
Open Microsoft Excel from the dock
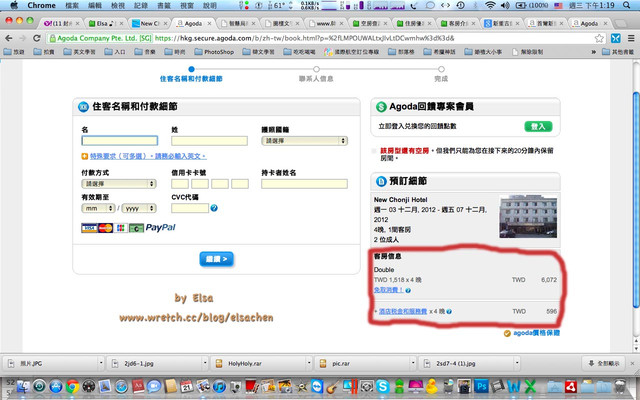tap(530, 386)
